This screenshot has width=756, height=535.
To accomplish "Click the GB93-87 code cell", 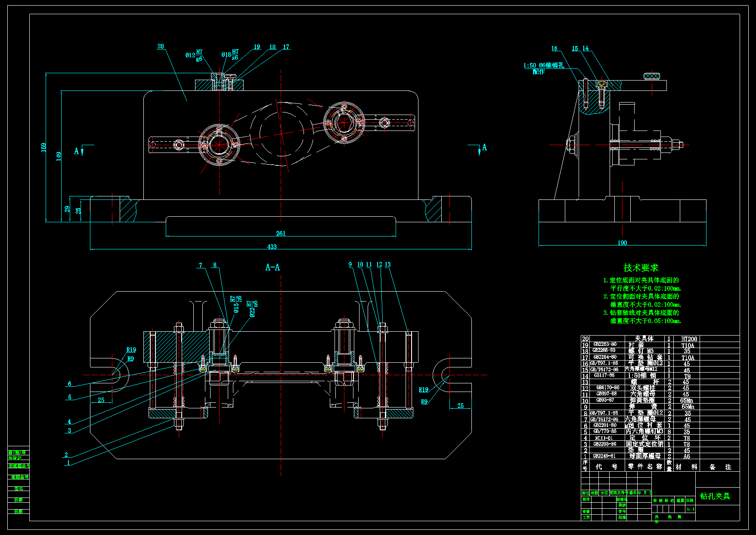I will [x=605, y=400].
